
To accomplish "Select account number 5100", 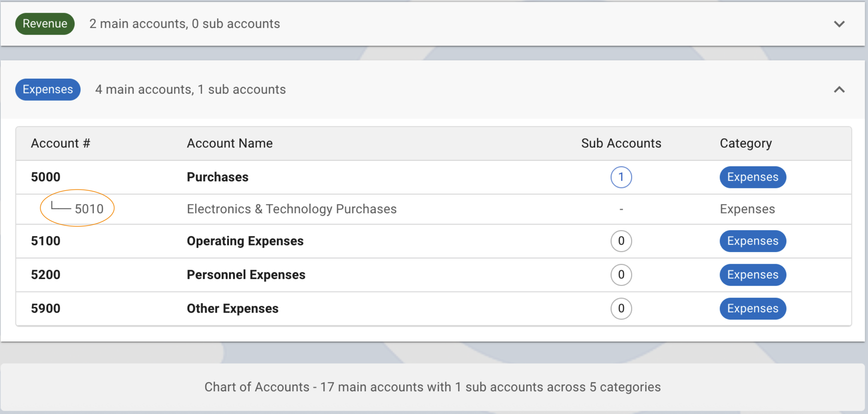I will point(45,241).
